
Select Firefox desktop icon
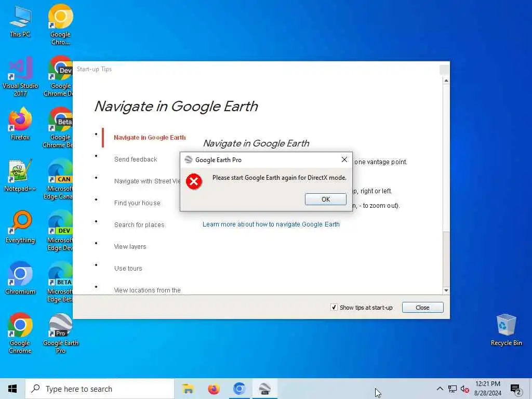[x=20, y=124]
